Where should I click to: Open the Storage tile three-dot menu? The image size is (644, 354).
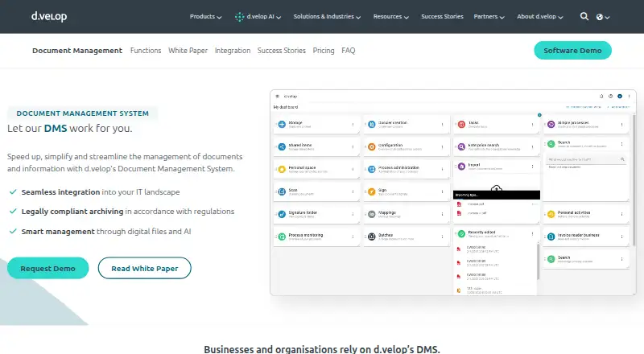tap(353, 125)
